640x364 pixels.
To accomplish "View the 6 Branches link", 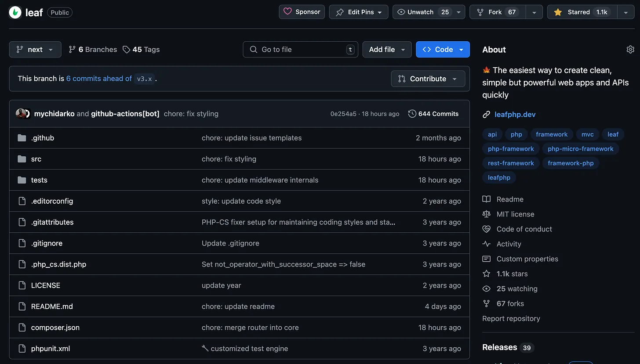I will tap(93, 50).
